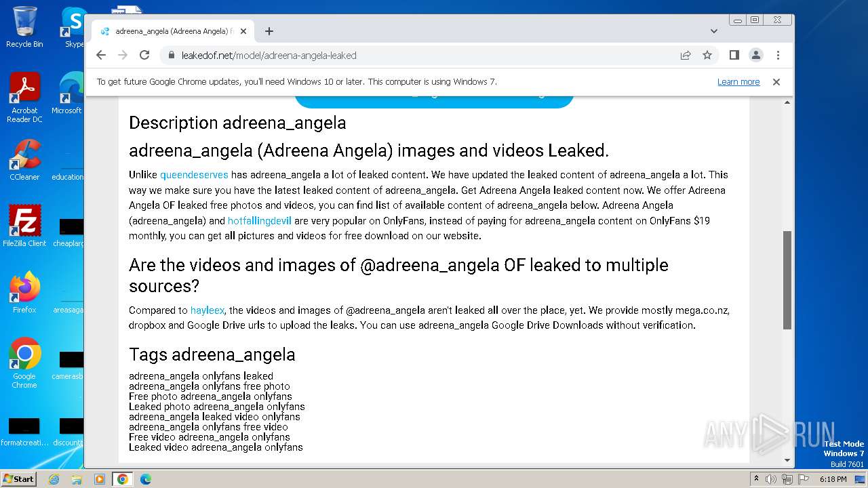Follow the hotfallingdevil link
Screen dimensions: 868x488
259,221
